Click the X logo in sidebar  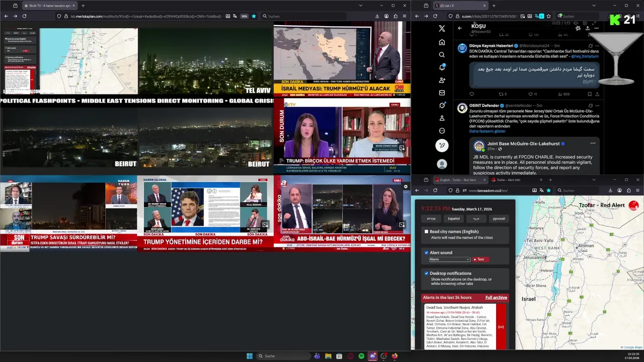point(442,29)
